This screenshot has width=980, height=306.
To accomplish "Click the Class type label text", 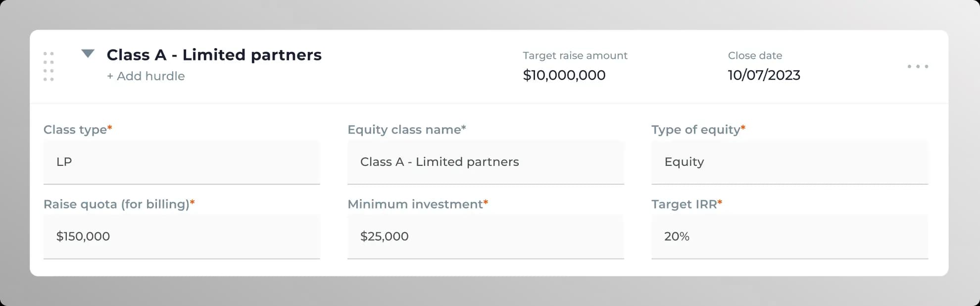I will coord(75,130).
